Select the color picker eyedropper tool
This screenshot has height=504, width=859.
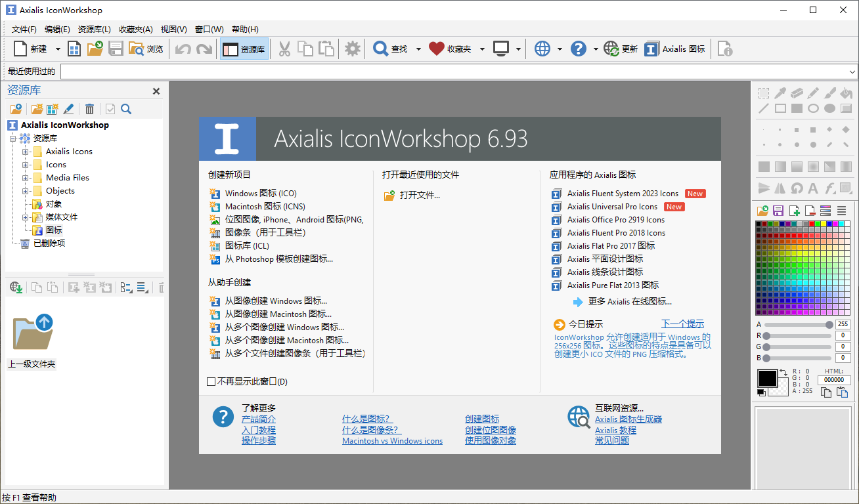click(x=780, y=93)
